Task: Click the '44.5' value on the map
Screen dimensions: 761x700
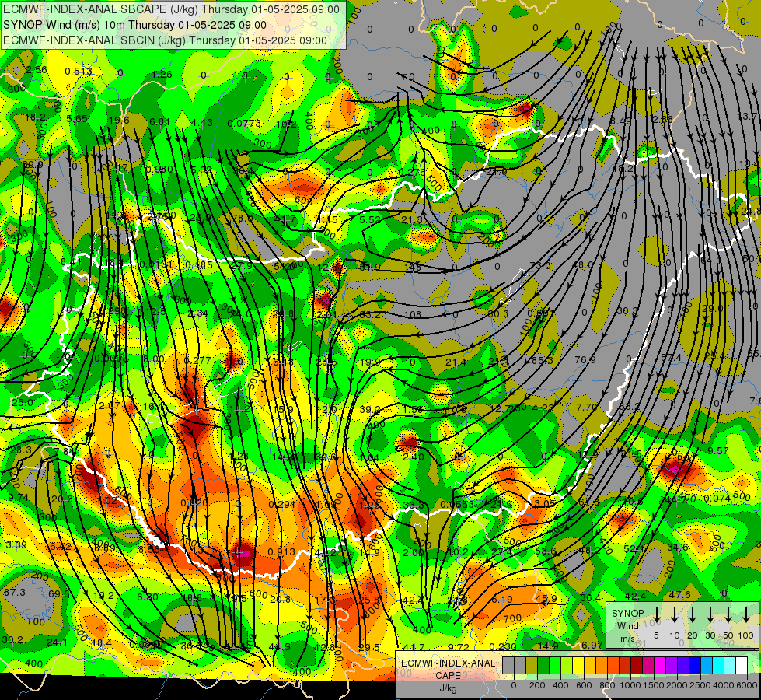Action: coord(280,646)
